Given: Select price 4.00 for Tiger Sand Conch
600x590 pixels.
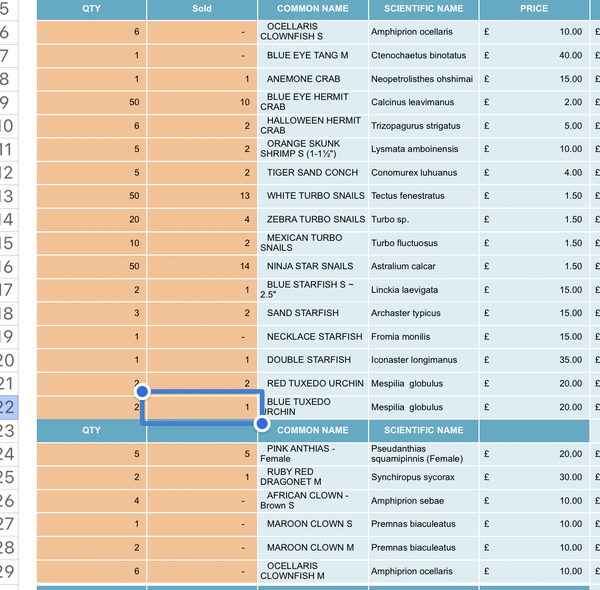Looking at the screenshot, I should pos(534,173).
